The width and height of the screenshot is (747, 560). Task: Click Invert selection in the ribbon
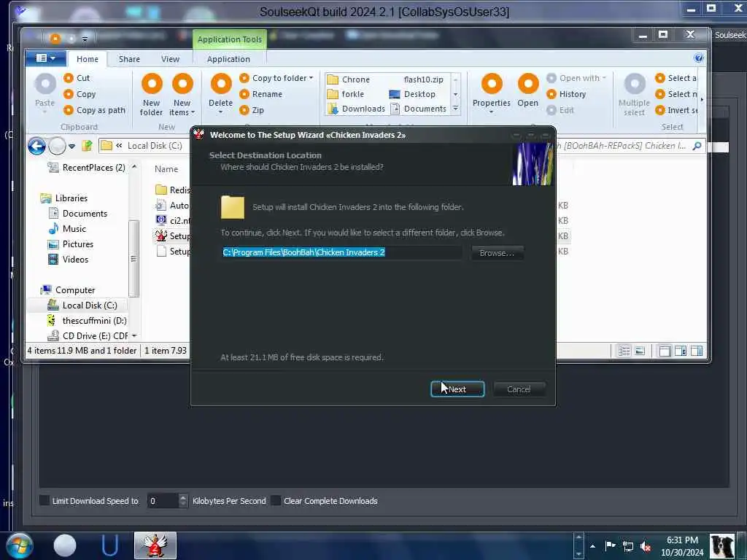[676, 110]
